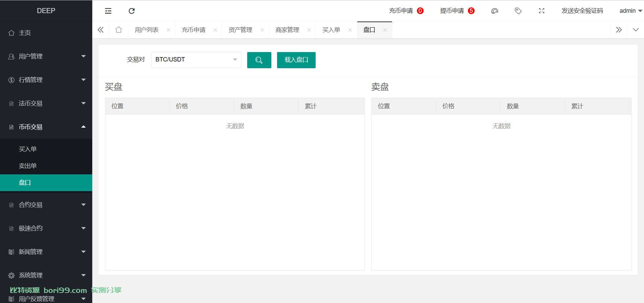644x303 pixels.
Task: Close the 充币申请 tab
Action: click(215, 30)
